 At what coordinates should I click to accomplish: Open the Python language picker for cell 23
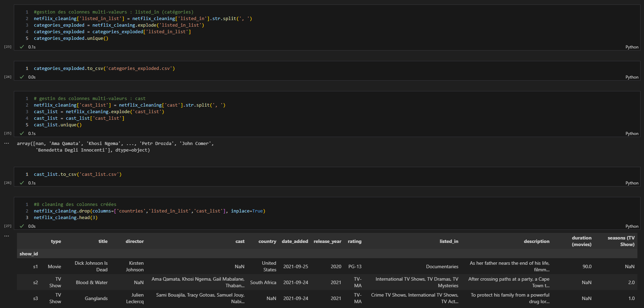coord(632,47)
